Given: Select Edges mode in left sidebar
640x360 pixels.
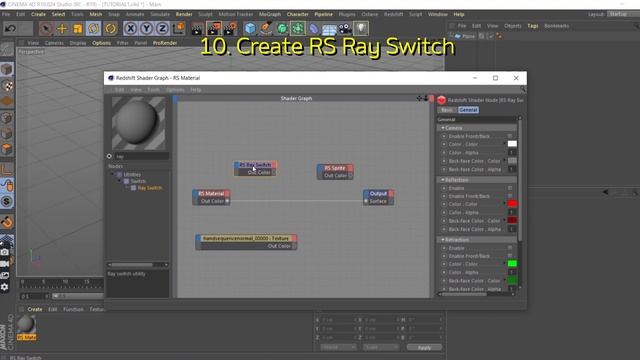Looking at the screenshot, I should coord(7,134).
